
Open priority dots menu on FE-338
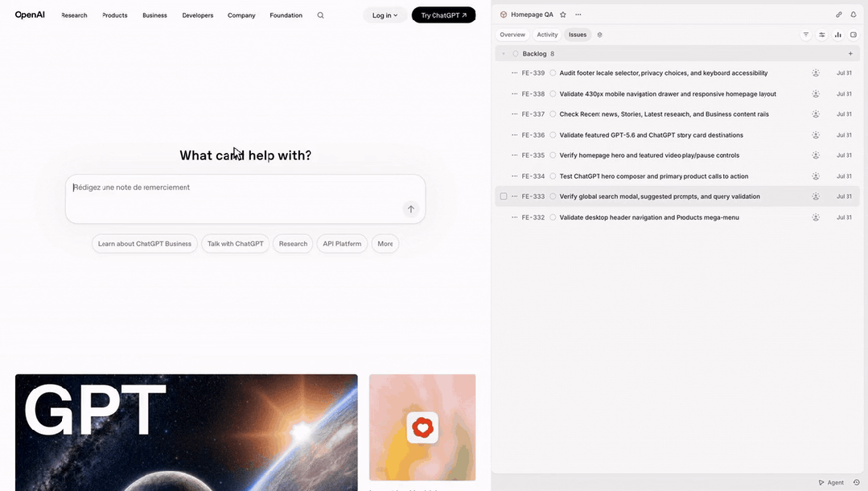click(514, 93)
